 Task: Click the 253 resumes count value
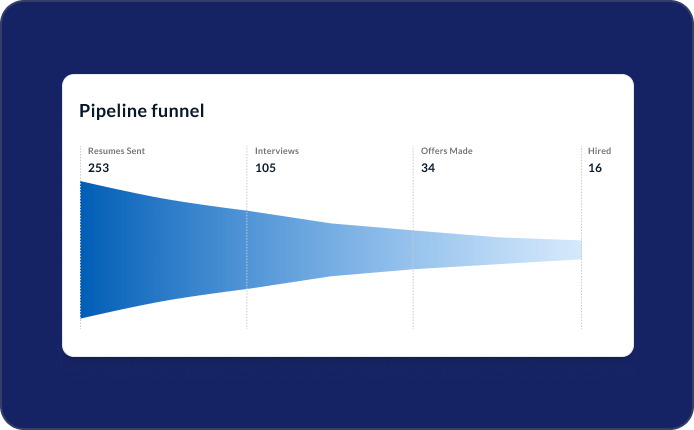[x=98, y=168]
